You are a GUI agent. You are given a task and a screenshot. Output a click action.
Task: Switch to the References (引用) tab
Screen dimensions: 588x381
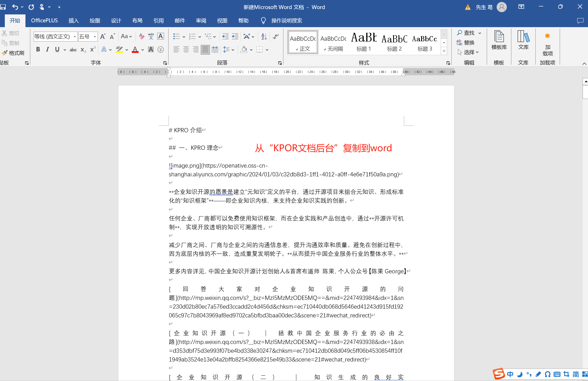click(158, 21)
